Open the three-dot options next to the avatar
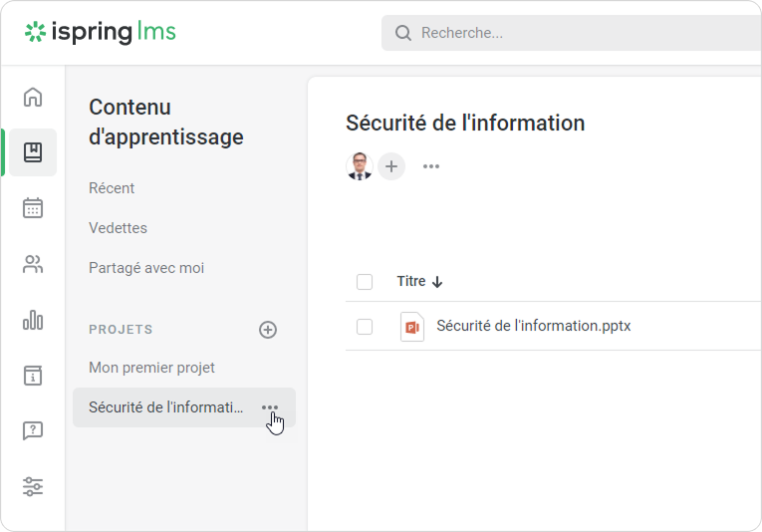 click(x=431, y=166)
